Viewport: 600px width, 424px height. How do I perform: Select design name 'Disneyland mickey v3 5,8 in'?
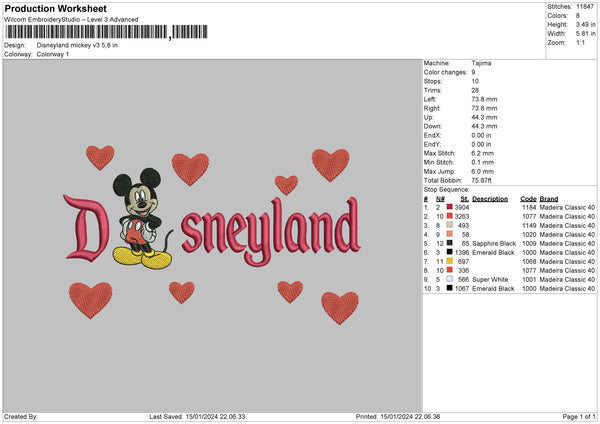[x=77, y=45]
